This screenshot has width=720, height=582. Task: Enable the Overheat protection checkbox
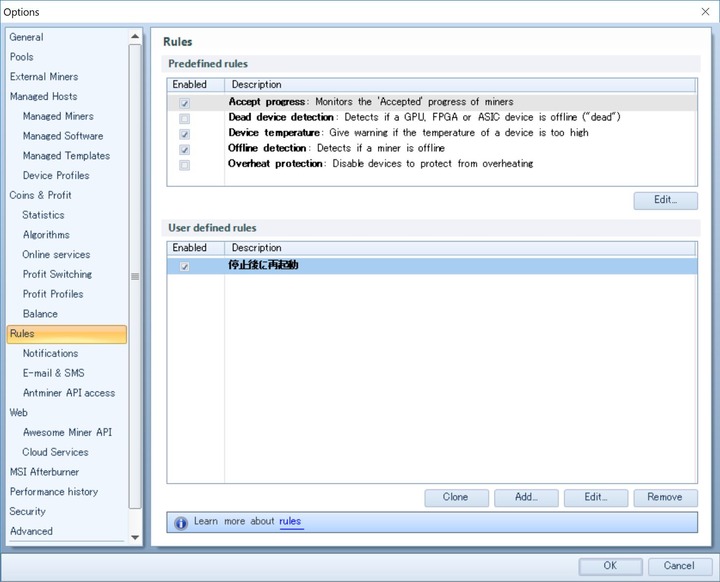[185, 165]
